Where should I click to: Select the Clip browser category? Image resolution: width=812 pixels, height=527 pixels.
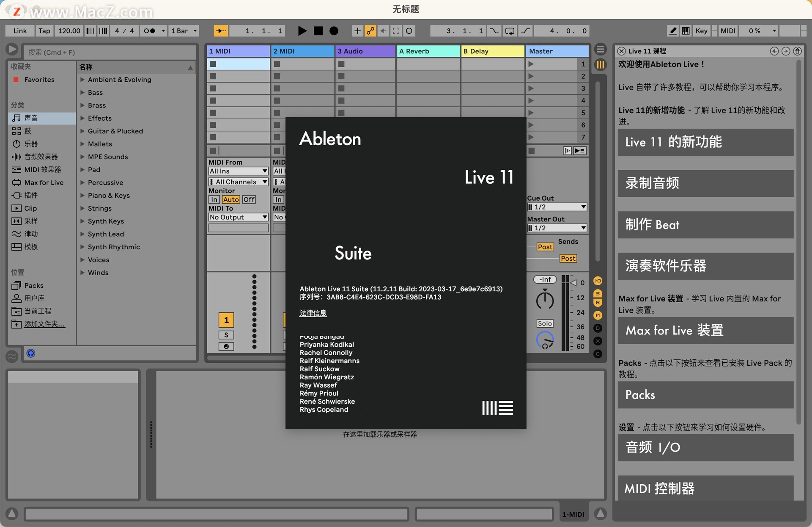42,208
